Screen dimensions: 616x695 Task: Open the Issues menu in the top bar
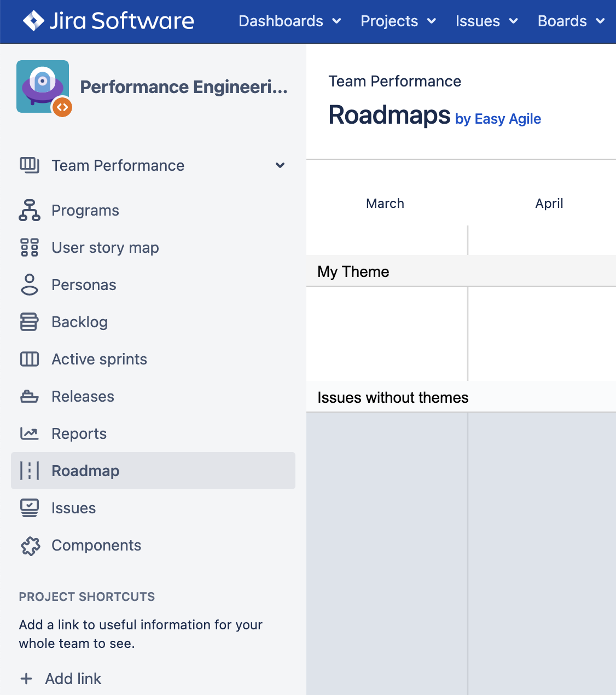[x=486, y=21]
